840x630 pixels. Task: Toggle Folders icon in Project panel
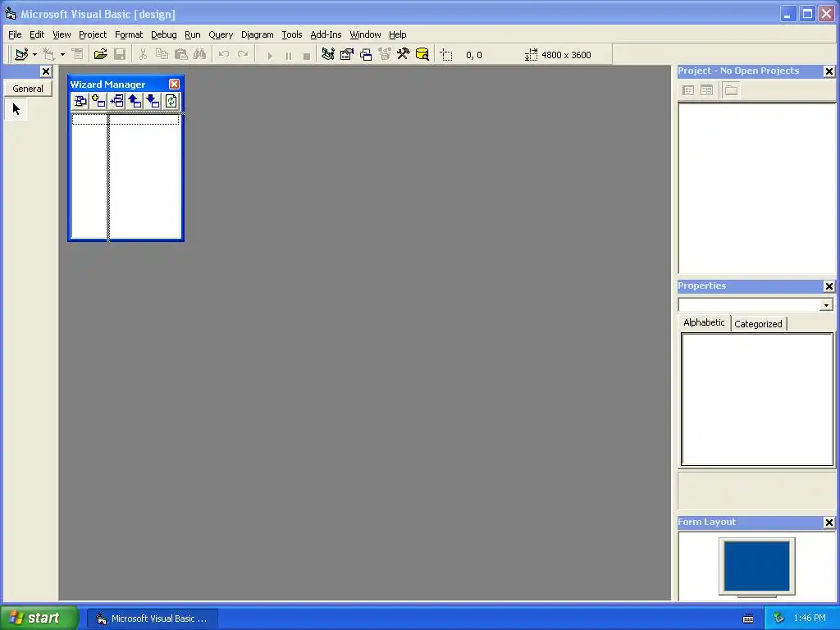[x=731, y=90]
